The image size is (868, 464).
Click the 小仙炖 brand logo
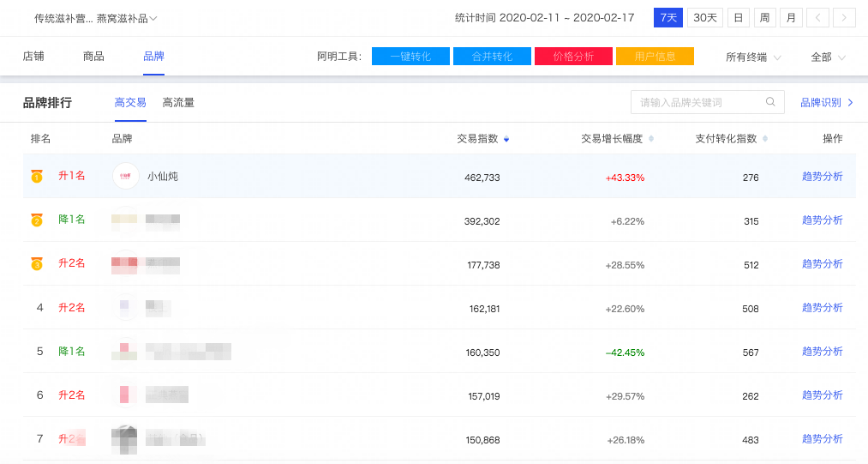coord(126,177)
